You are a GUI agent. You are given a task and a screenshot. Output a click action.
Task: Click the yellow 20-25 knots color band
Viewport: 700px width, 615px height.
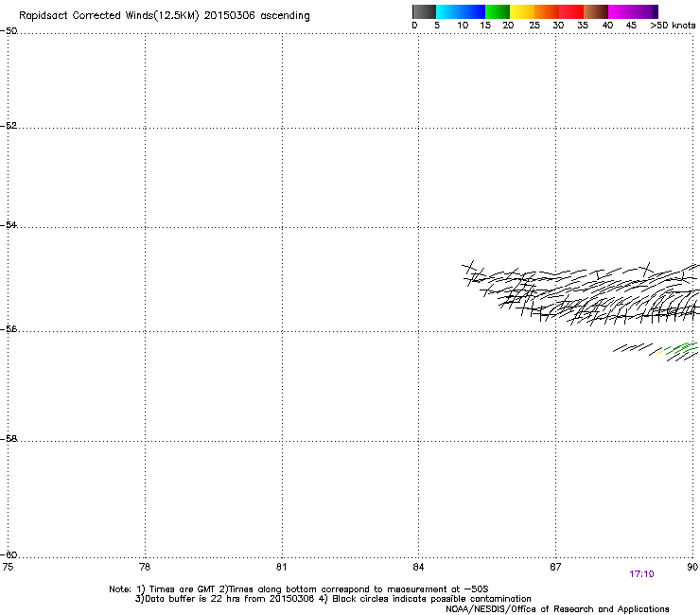coord(522,11)
